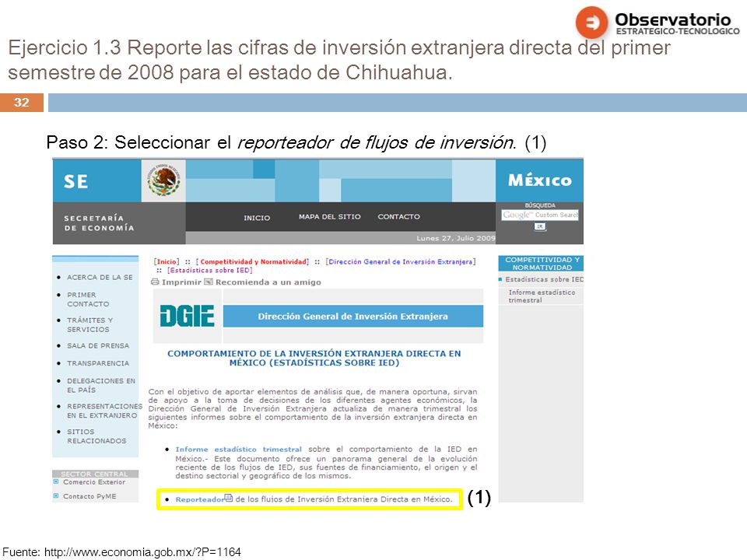
Task: Click the Mexican coat of arms emblem
Action: pos(163,181)
